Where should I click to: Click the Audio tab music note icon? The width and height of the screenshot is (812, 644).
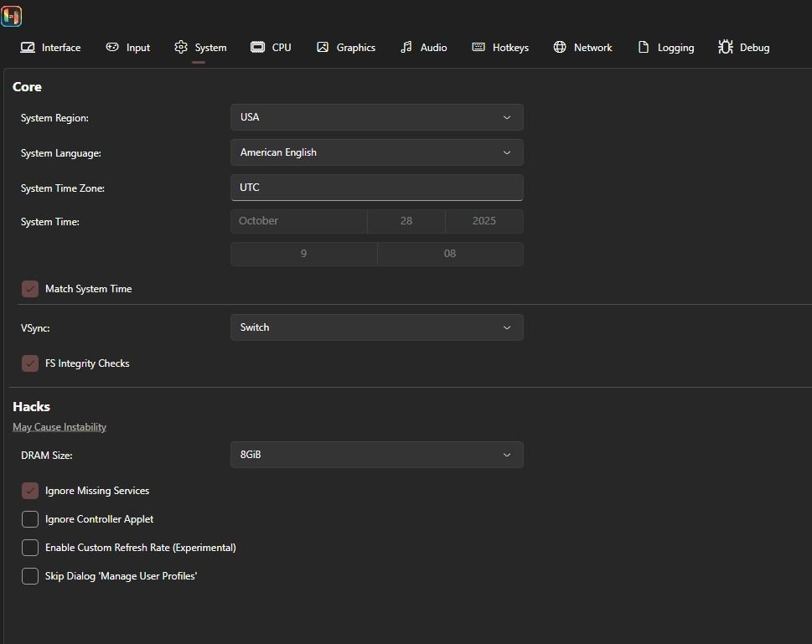(406, 47)
